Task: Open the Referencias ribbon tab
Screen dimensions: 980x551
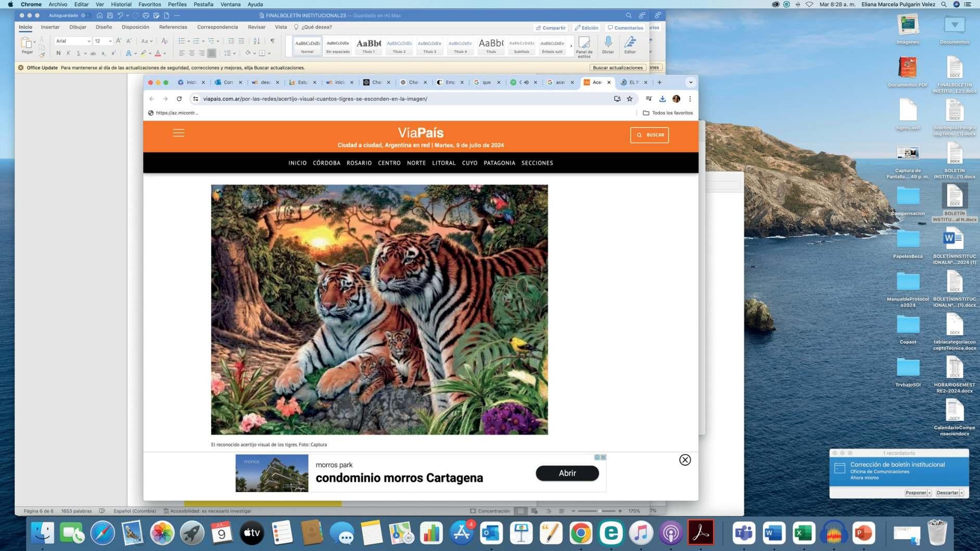Action: [x=173, y=27]
